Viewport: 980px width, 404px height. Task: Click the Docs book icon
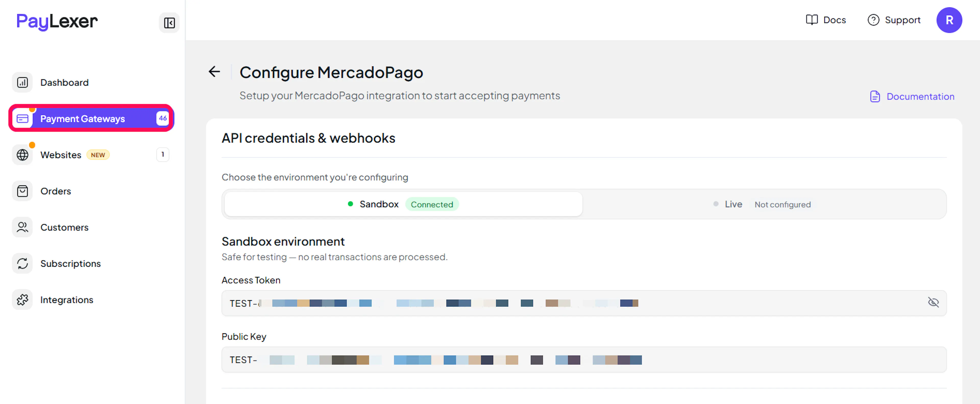[x=812, y=20]
